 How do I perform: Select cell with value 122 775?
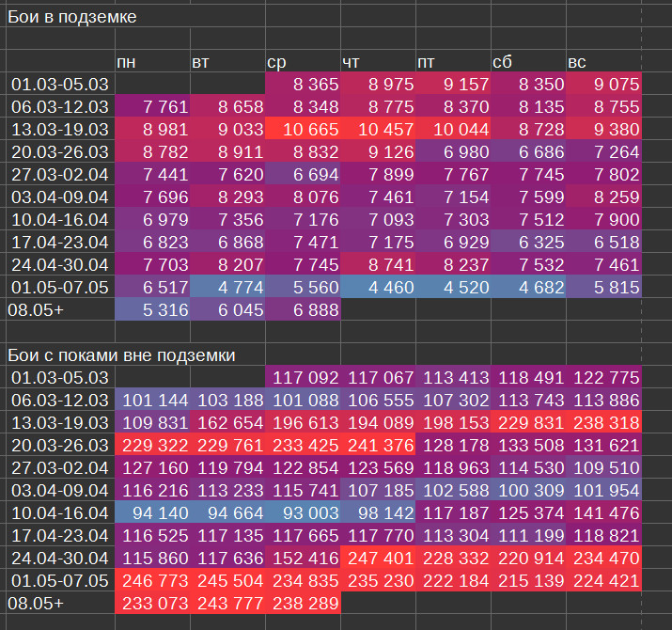[603, 377]
